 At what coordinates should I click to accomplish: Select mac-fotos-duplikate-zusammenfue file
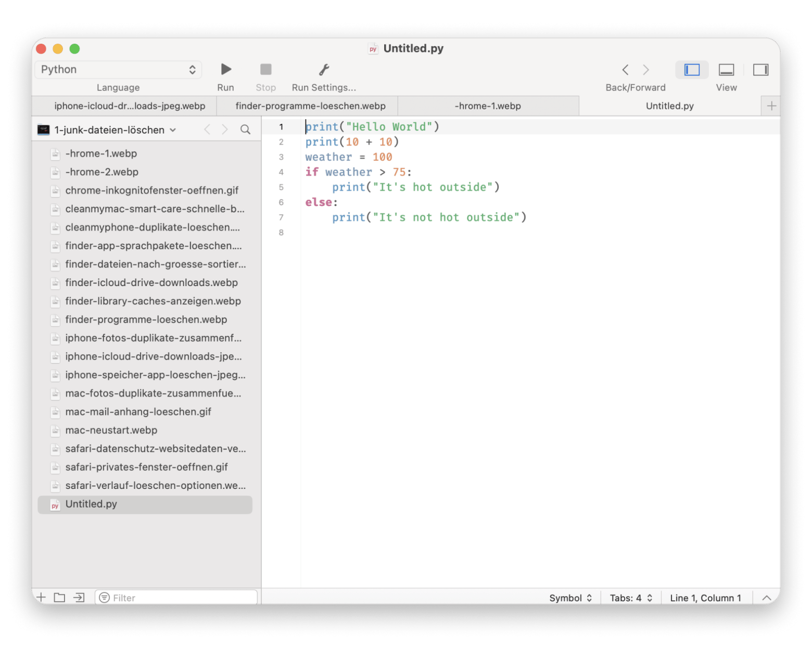click(145, 394)
